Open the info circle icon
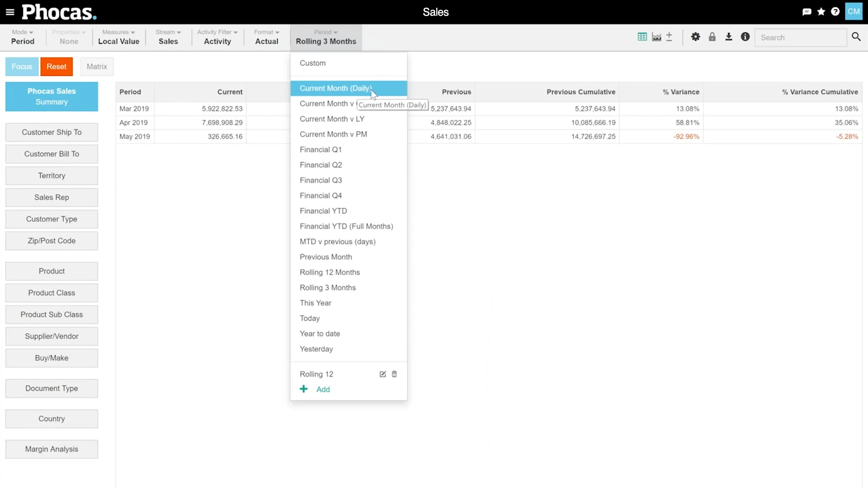This screenshot has width=868, height=488. [x=745, y=37]
